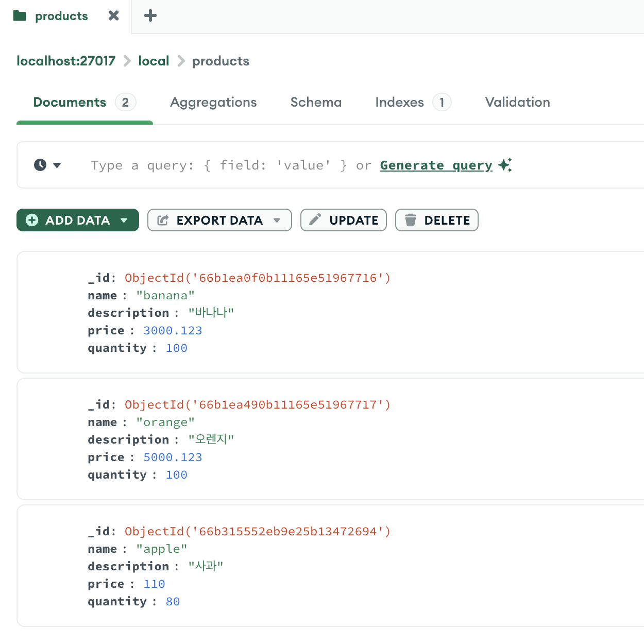
Task: Click the UPDATE pencil icon
Action: tap(315, 220)
